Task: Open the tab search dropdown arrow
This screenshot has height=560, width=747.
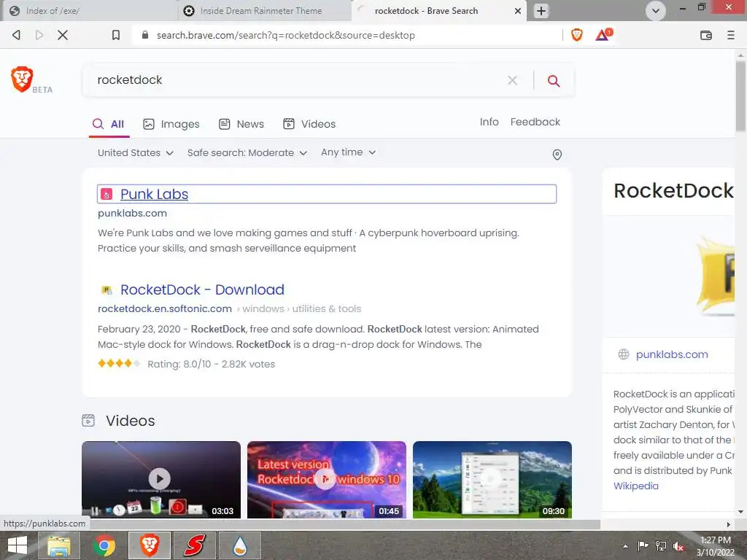Action: 656,11
